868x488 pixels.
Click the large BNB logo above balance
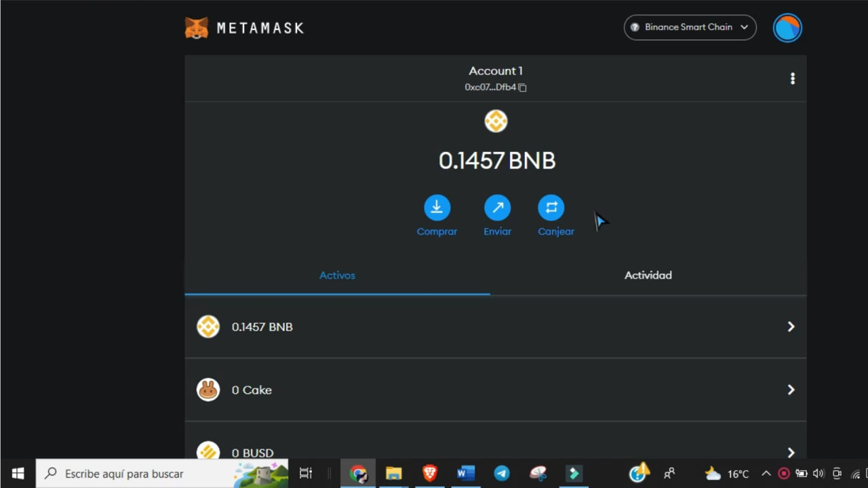[496, 121]
